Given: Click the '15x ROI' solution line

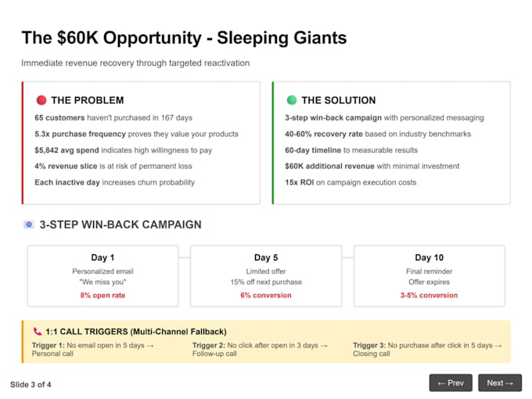Looking at the screenshot, I should (x=350, y=182).
